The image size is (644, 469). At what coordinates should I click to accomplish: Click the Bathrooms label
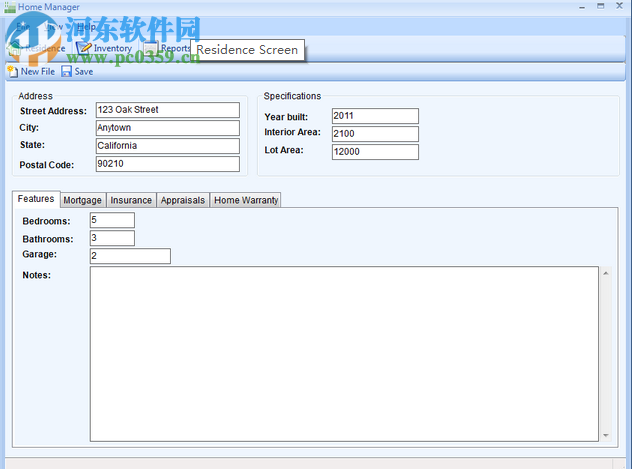pos(48,239)
